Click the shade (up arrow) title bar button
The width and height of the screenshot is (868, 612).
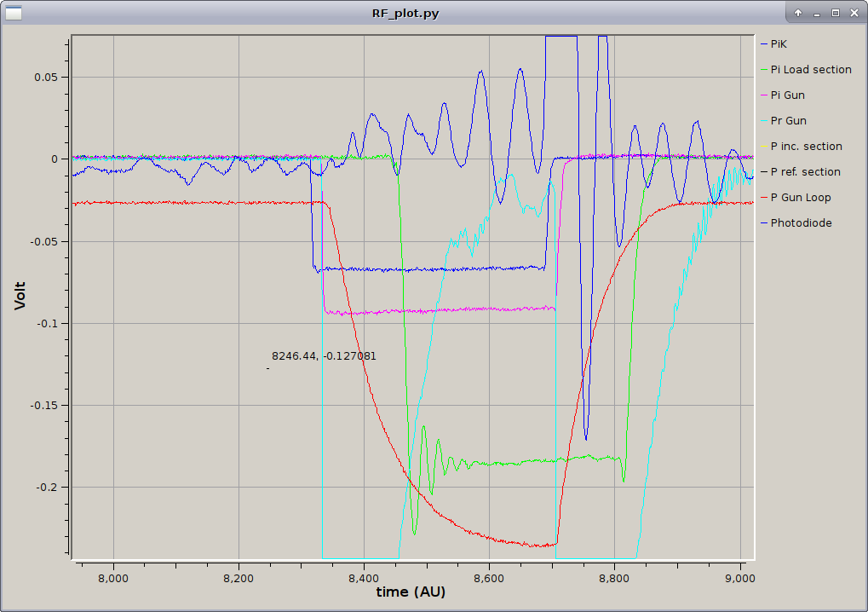pyautogui.click(x=798, y=13)
